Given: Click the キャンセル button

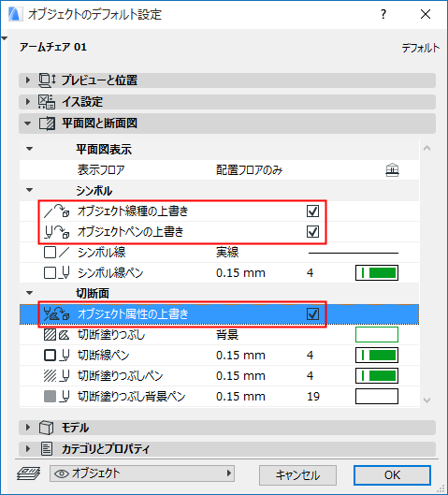Looking at the screenshot, I should pyautogui.click(x=297, y=475).
